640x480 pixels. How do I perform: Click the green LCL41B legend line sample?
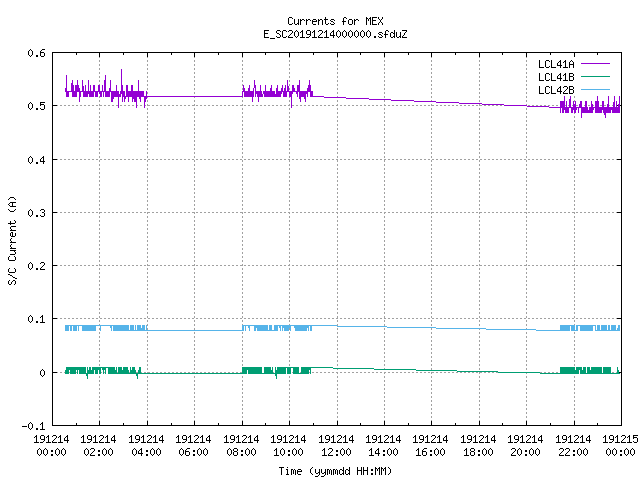[x=595, y=77]
